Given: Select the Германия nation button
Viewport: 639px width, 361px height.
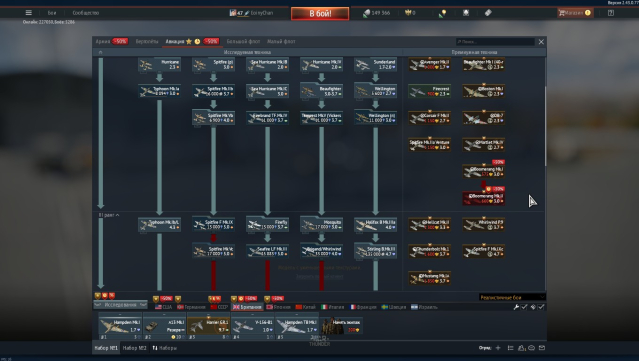Looking at the screenshot, I should coord(191,307).
